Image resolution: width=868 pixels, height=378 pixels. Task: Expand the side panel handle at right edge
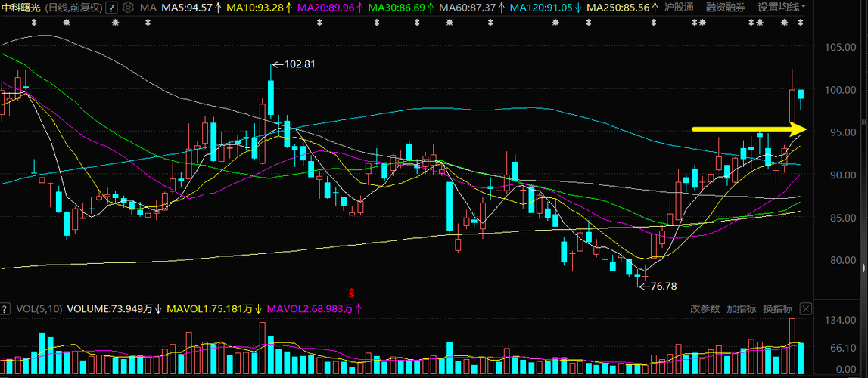[x=864, y=266]
